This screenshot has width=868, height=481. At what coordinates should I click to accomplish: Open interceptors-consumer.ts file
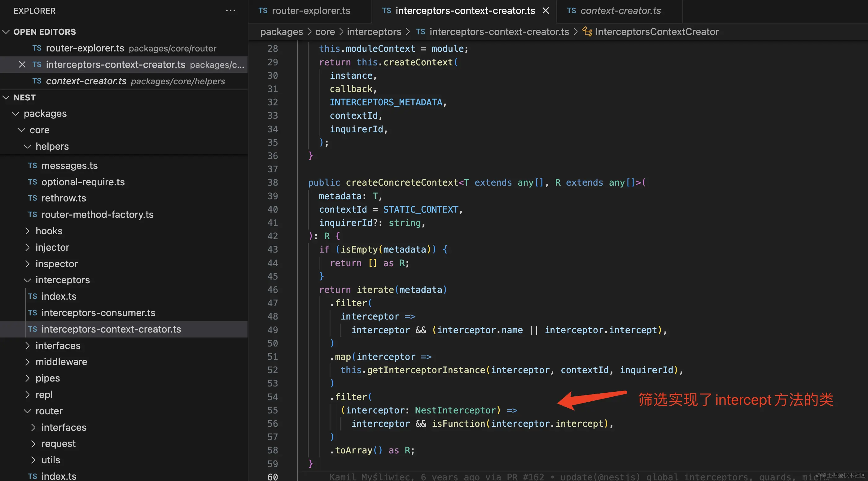pyautogui.click(x=124, y=313)
